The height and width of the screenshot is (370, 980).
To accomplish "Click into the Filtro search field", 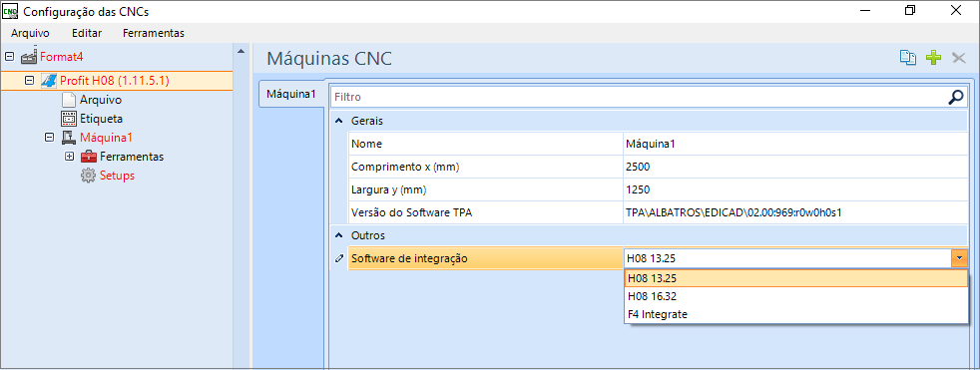I will tap(638, 97).
